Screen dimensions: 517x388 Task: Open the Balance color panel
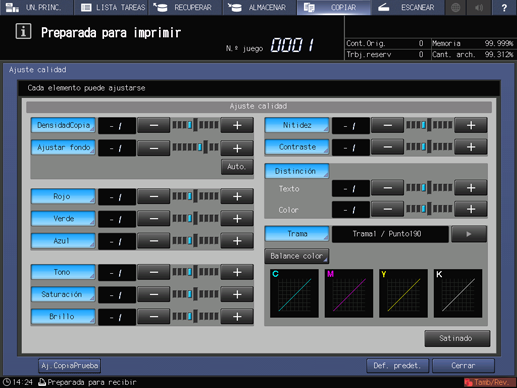click(297, 256)
